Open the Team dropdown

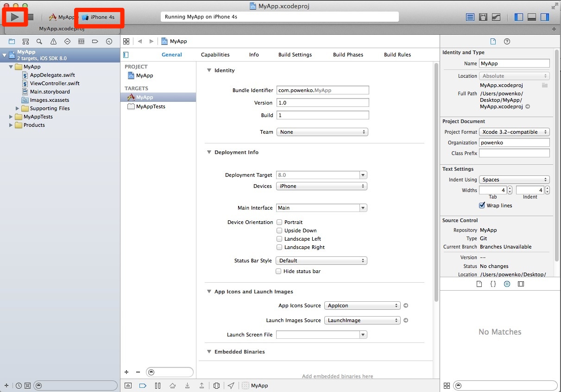click(322, 132)
